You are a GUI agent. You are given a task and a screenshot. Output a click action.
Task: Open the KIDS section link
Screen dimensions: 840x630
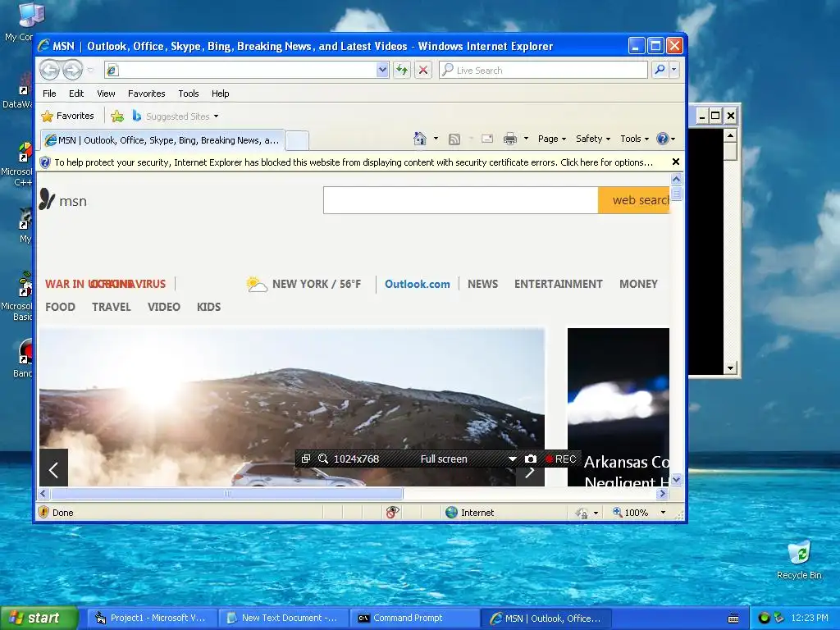pos(209,307)
